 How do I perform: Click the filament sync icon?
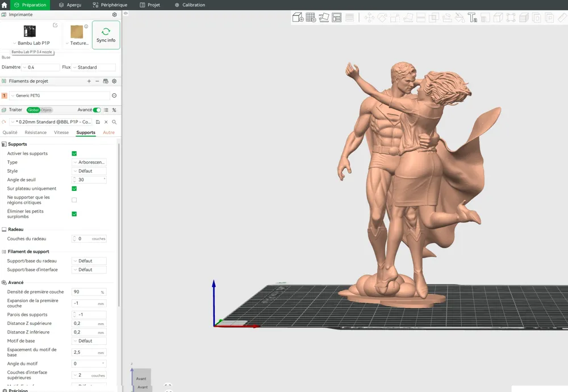[x=106, y=81]
